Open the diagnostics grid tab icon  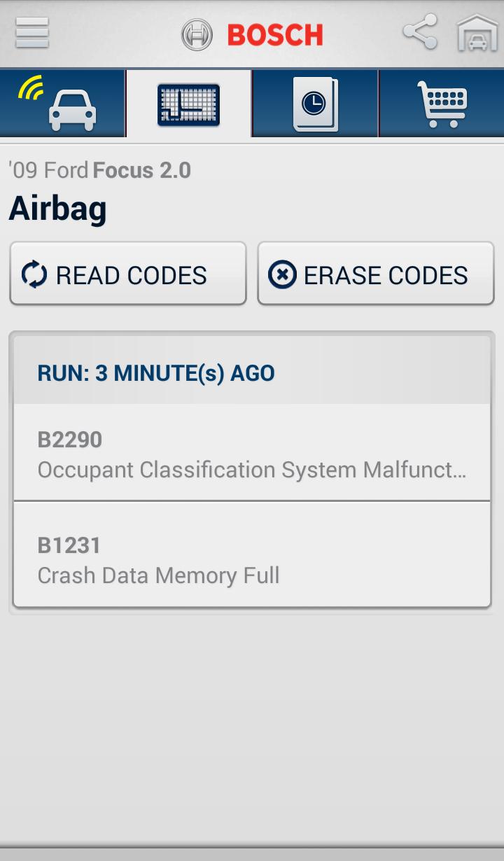188,103
